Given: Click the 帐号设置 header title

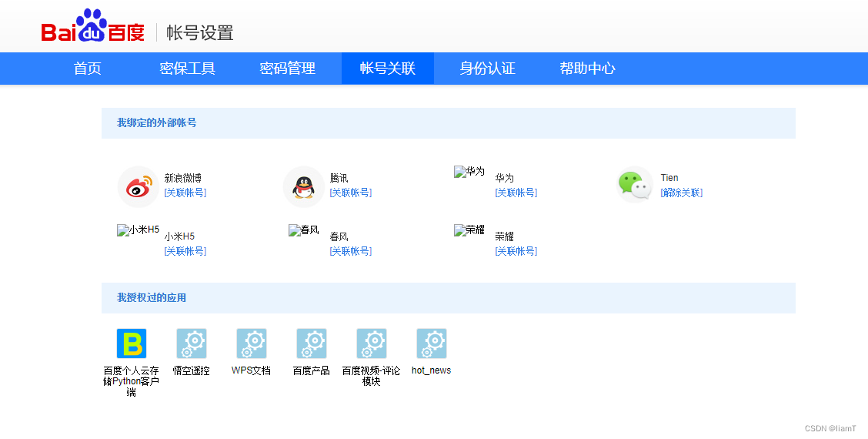Looking at the screenshot, I should (200, 33).
